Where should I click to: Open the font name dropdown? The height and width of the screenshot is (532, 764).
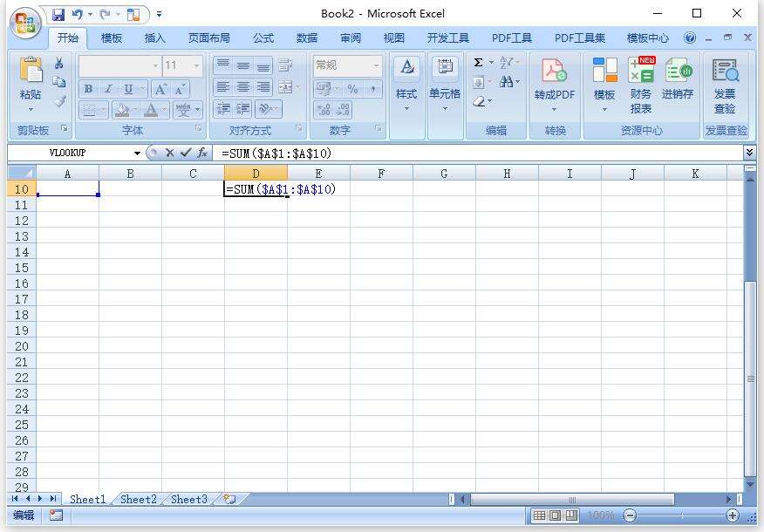pos(155,65)
